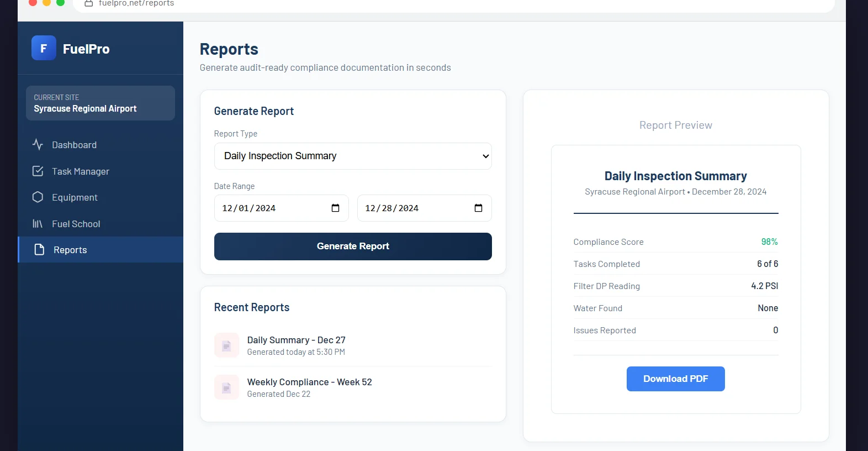Click the 'Generated today at 5:30 PM' text
The height and width of the screenshot is (451, 868).
pyautogui.click(x=296, y=352)
